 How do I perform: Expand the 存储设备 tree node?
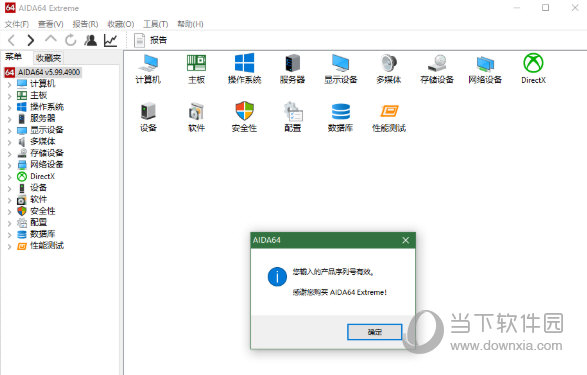pyautogui.click(x=9, y=154)
